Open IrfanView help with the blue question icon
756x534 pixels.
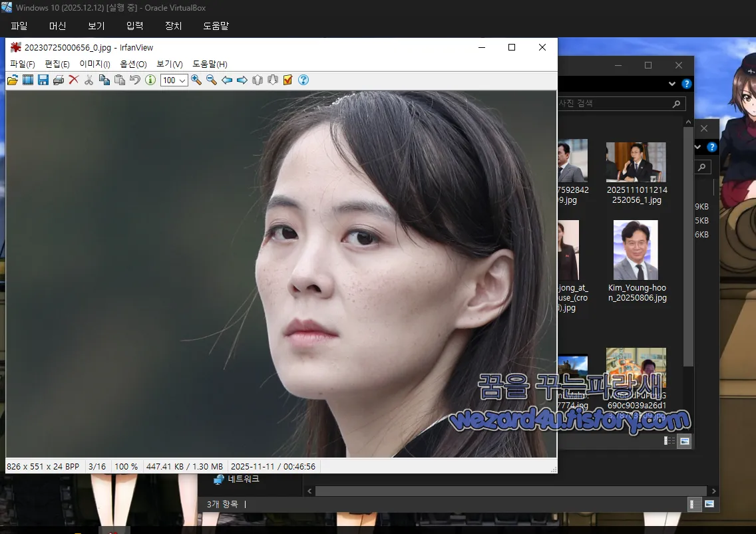303,80
